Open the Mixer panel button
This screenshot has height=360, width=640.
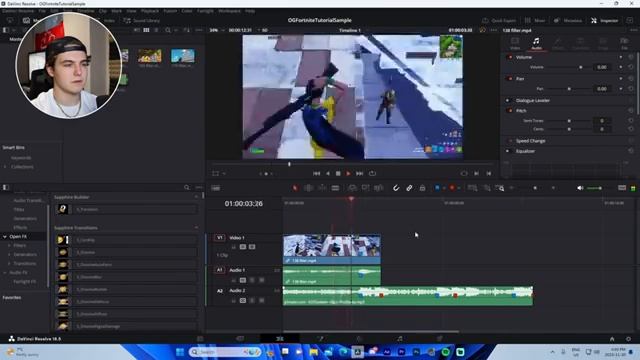tap(535, 20)
